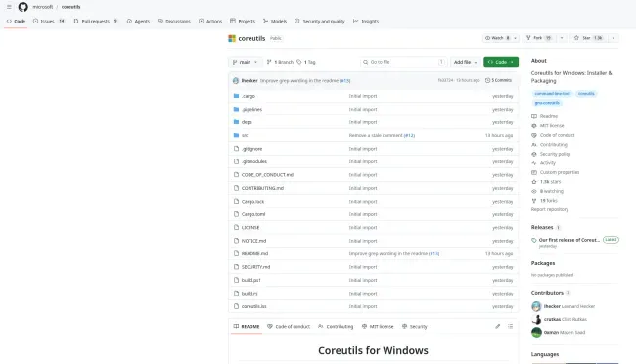
Task: View the 1 Tag link
Action: (x=306, y=62)
